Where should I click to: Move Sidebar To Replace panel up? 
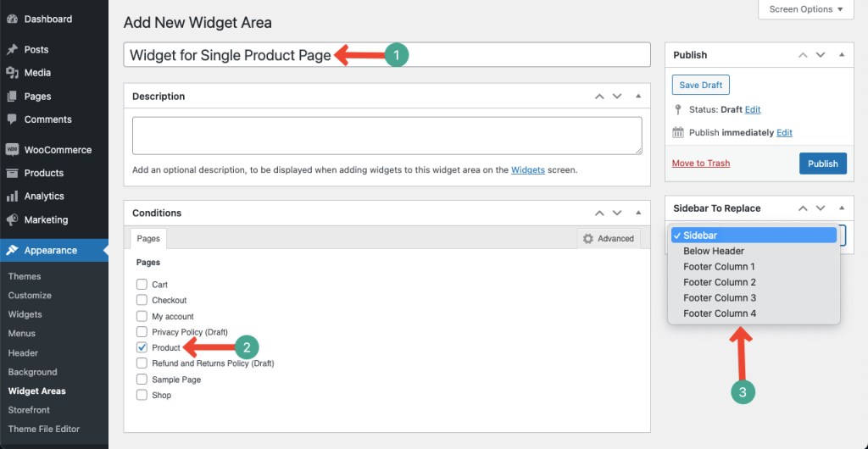[803, 208]
